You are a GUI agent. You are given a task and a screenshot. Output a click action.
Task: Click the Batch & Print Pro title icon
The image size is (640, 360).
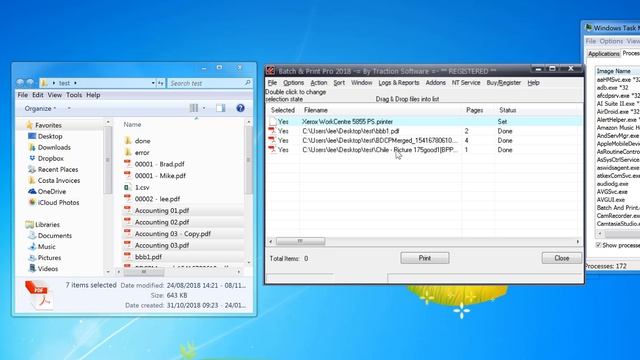coord(270,71)
